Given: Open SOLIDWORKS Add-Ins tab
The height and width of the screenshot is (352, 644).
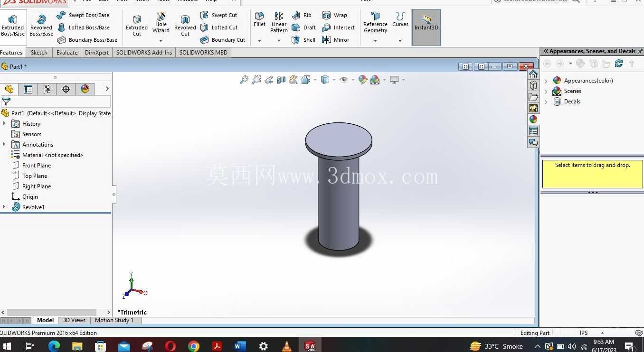Looking at the screenshot, I should (x=144, y=53).
